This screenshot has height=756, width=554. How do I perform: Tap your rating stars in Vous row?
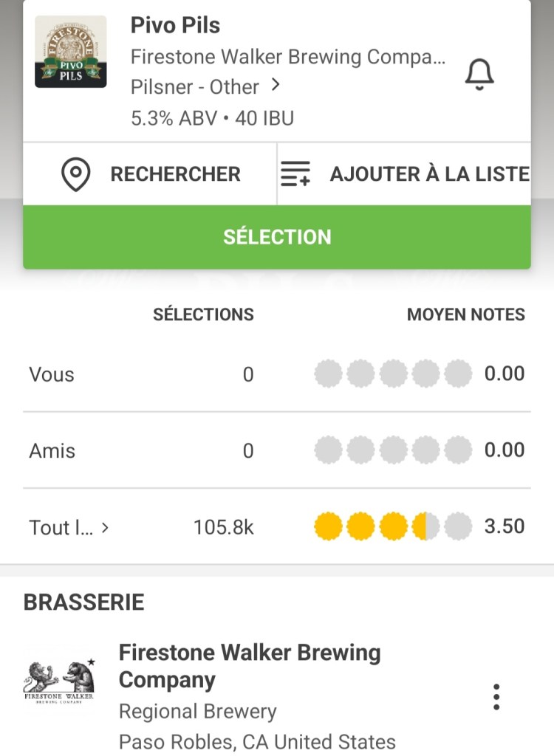393,374
